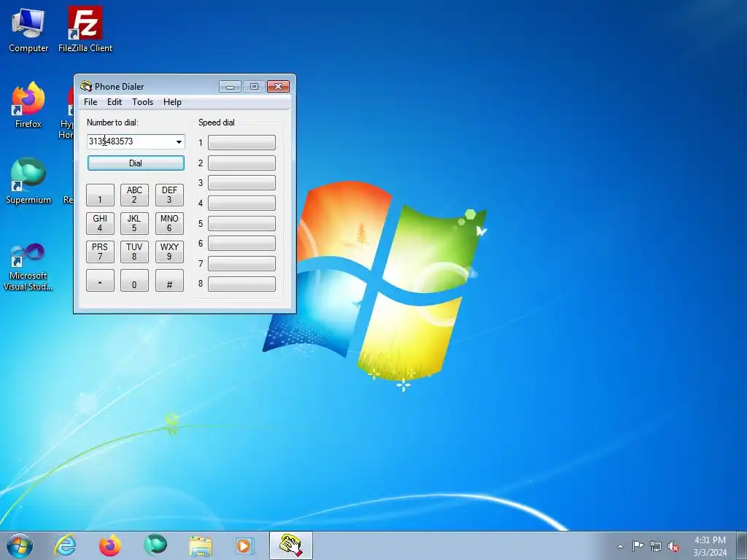Minimize the Phone Dialer window
This screenshot has height=560, width=747.
pyautogui.click(x=230, y=86)
